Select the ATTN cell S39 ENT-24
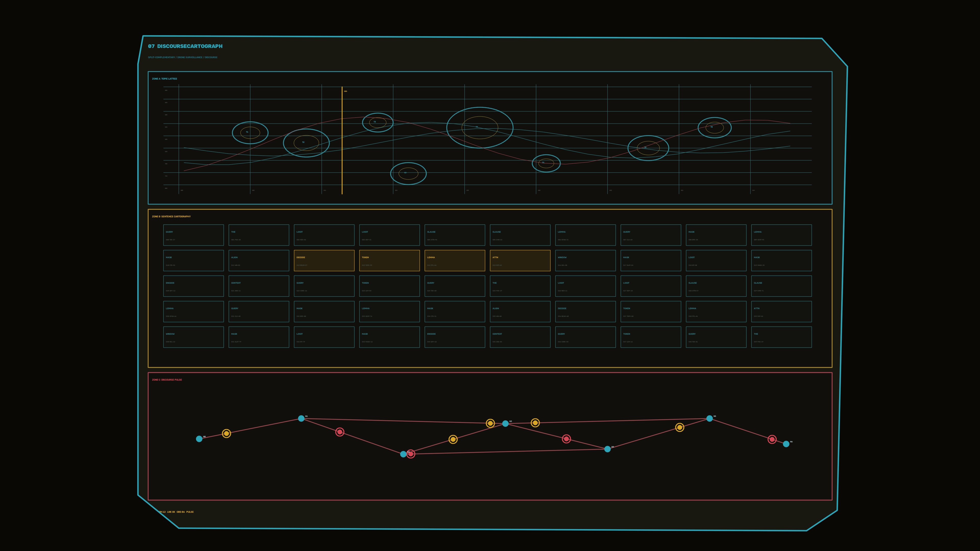The image size is (980, 551). (x=781, y=311)
